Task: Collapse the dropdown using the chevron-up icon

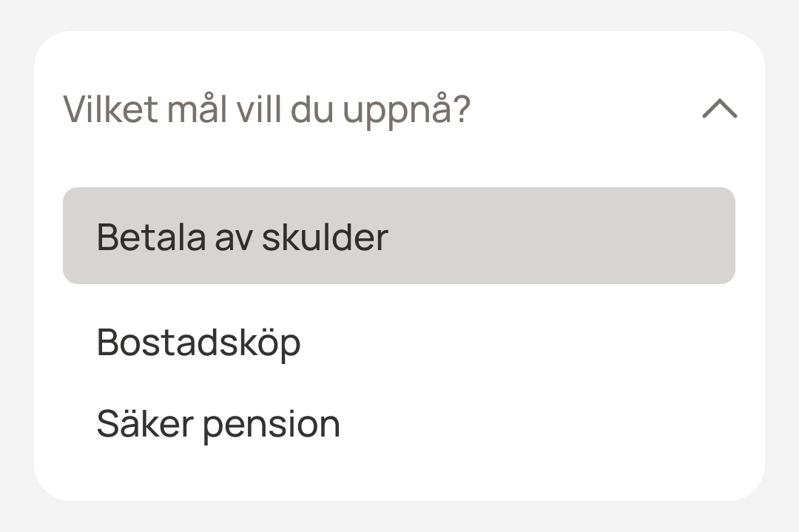Action: click(x=719, y=110)
